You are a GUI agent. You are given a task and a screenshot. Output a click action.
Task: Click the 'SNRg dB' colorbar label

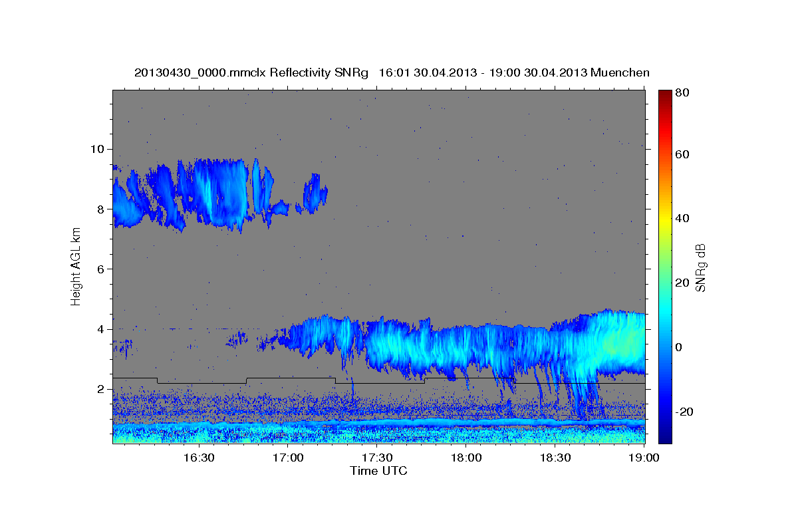(700, 267)
